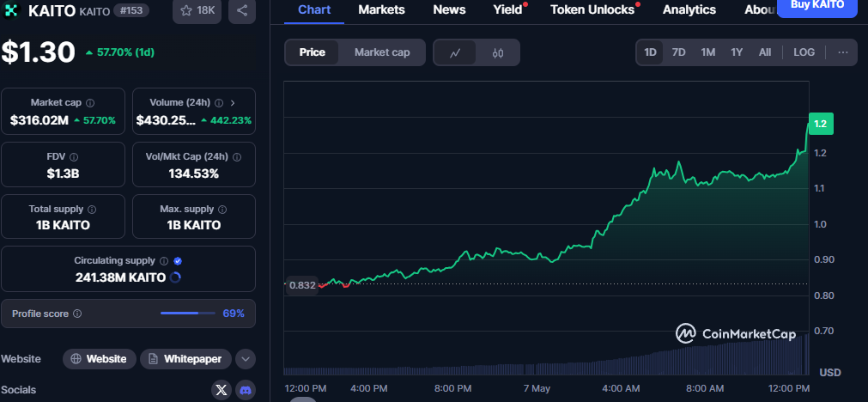Screen dimensions: 868x402
Task: Set chart range to 1M
Action: pos(708,52)
